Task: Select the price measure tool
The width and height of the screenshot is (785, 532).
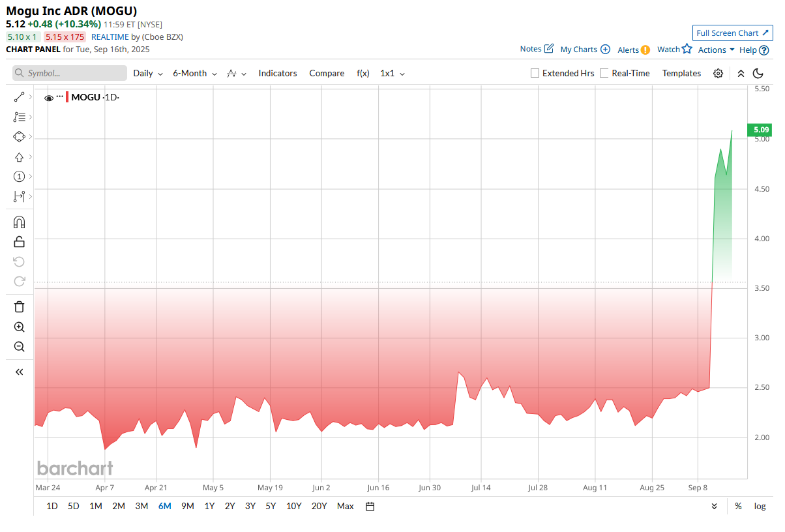Action: click(x=19, y=196)
